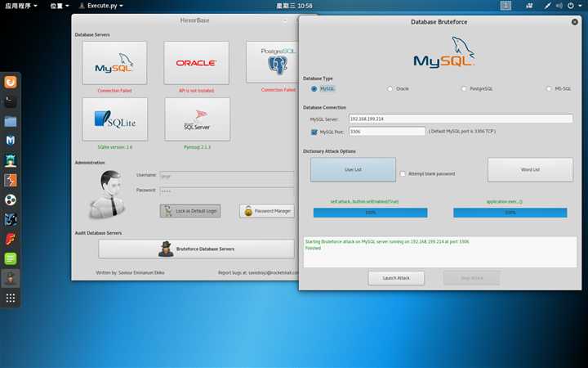
Task: Launch the terminal from the dock
Action: click(11, 101)
